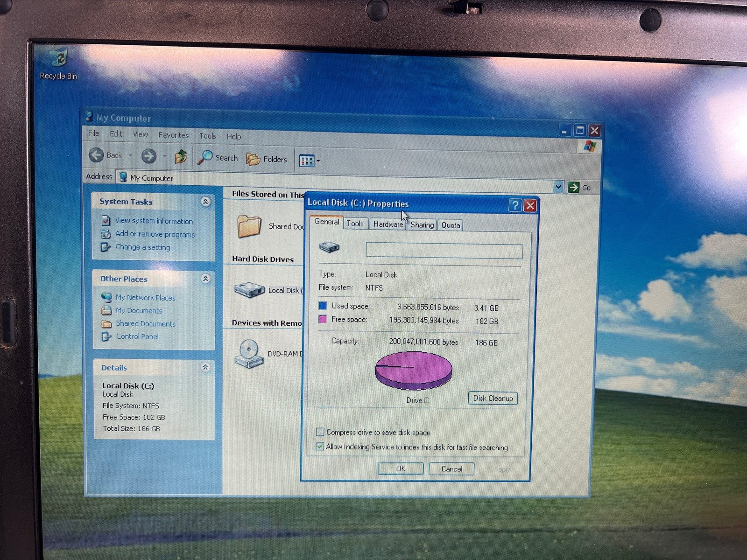Open My Documents link in Other Places
The width and height of the screenshot is (747, 560).
[x=139, y=311]
